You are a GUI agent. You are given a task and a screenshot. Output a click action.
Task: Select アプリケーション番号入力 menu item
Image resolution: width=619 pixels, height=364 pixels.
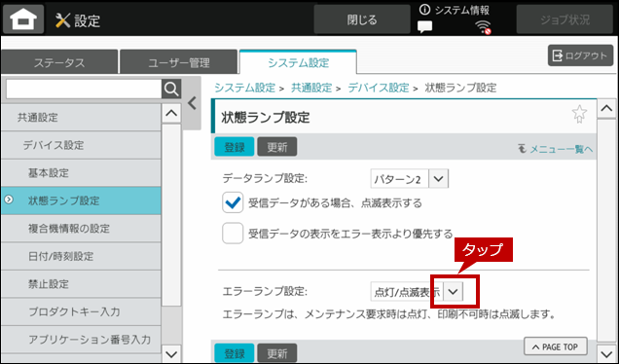81,339
